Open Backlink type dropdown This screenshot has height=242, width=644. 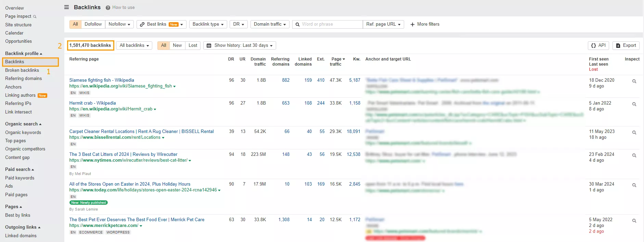click(208, 24)
